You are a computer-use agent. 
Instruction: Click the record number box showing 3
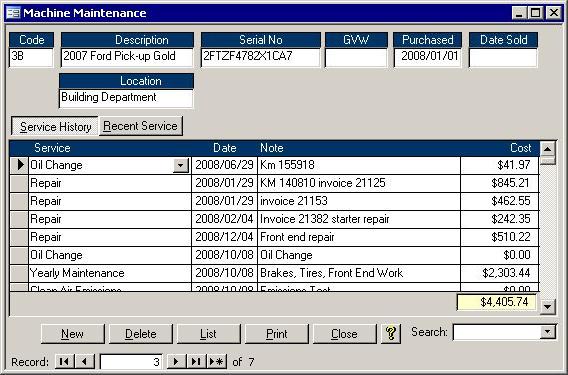[x=131, y=362]
